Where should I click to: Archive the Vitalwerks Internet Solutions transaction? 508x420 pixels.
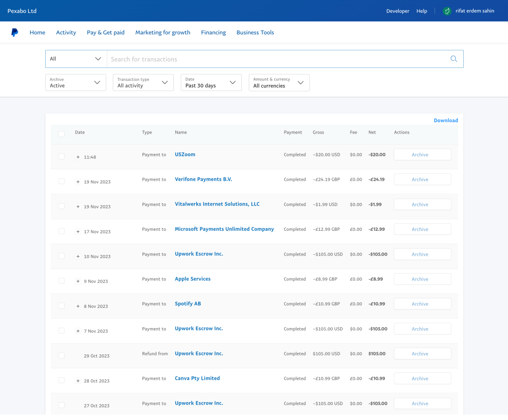(423, 205)
